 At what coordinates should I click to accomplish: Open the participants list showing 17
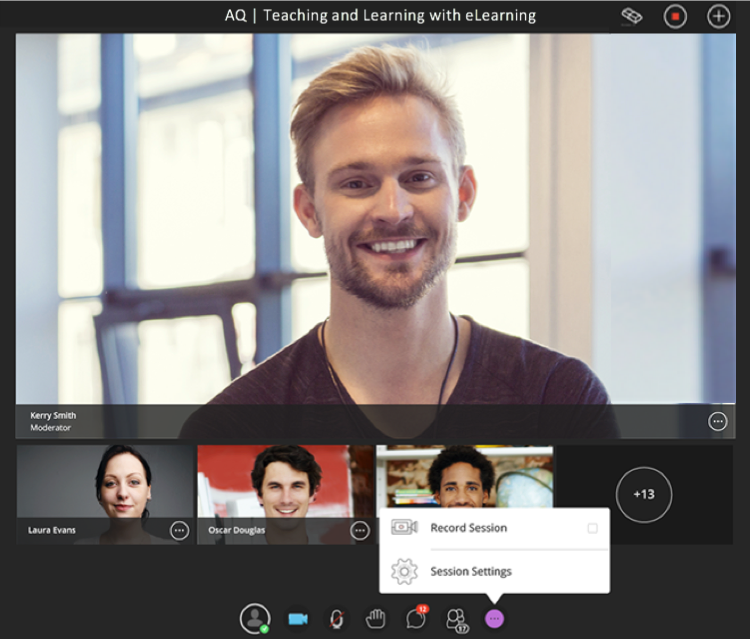tap(457, 620)
